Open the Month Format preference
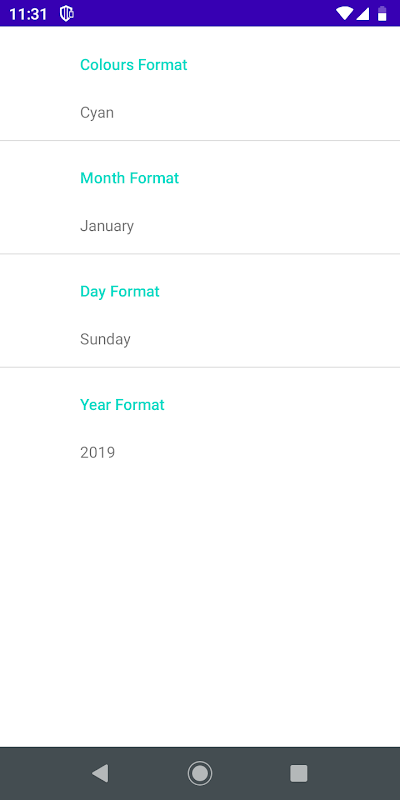This screenshot has height=800, width=400. point(200,197)
